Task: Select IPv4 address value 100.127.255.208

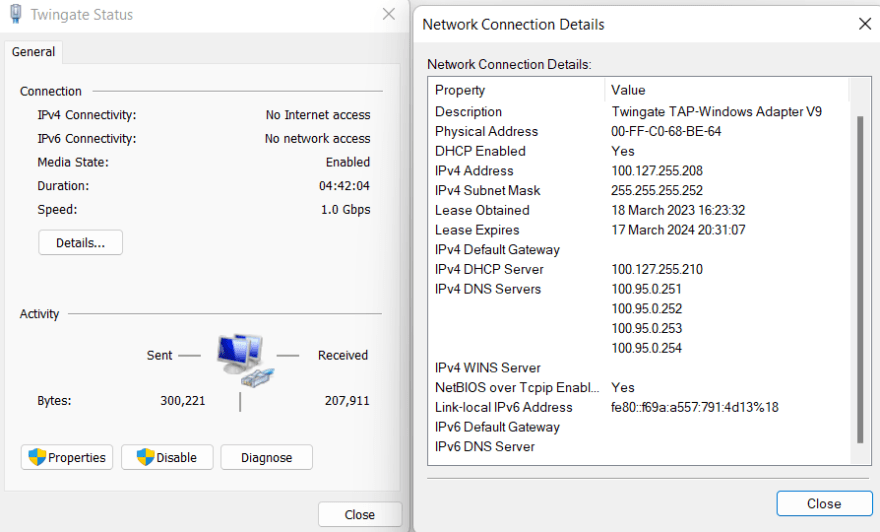Action: click(657, 171)
